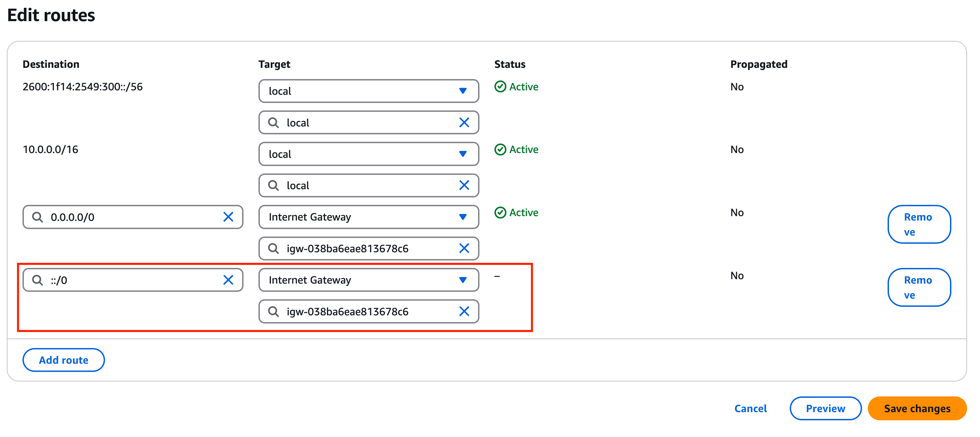Click the Active status icon for 0.0.0.0/0 route
The image size is (980, 437).
click(x=500, y=213)
